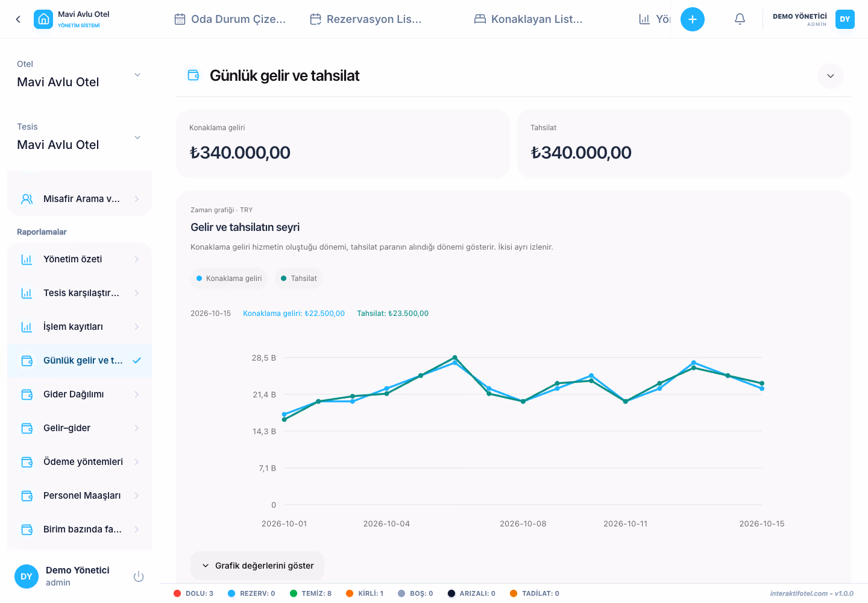
Task: Expand Grafik değerlerini göster
Action: [257, 566]
